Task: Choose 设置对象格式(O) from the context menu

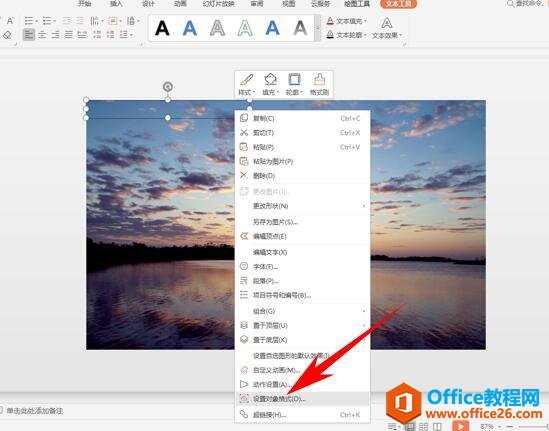Action: coord(303,398)
